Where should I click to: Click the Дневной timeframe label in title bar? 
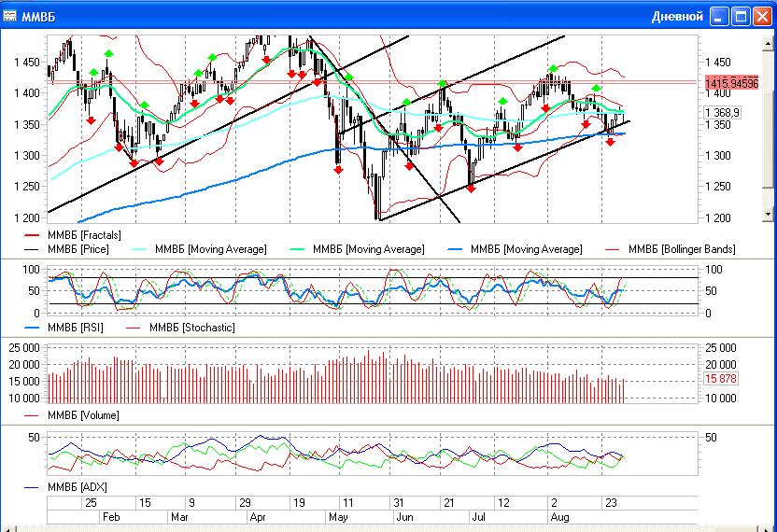pyautogui.click(x=677, y=17)
